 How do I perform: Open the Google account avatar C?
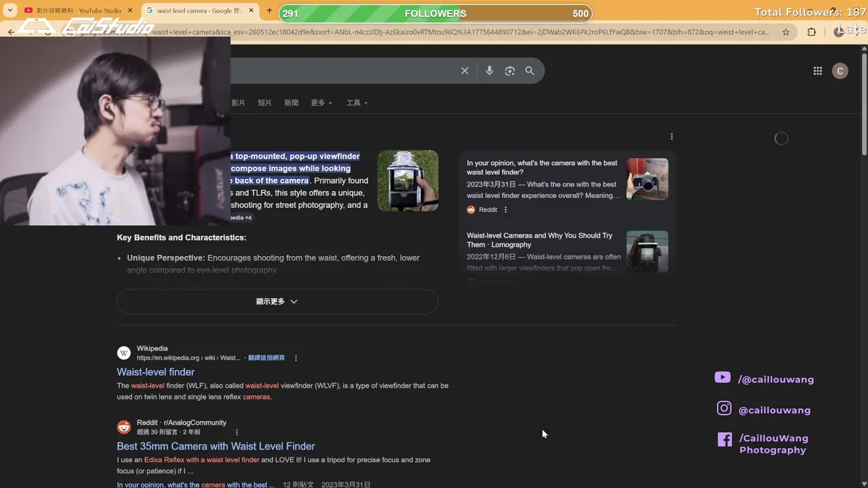click(840, 70)
